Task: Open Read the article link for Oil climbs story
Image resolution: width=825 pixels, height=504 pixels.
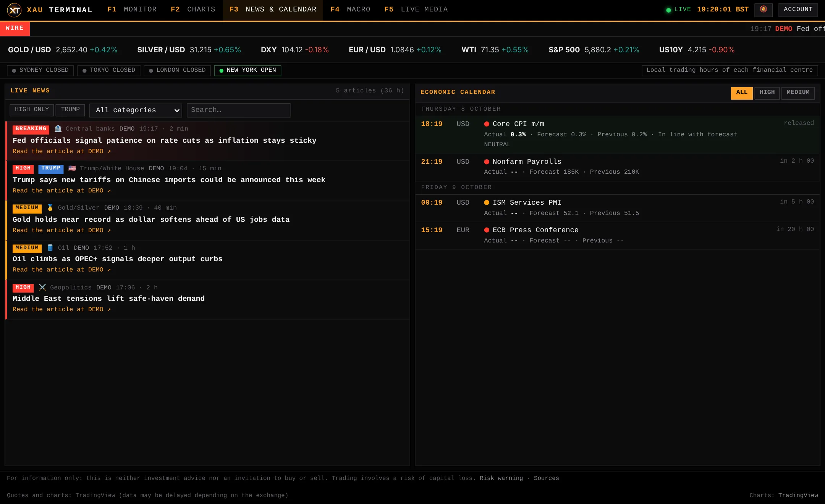Action: click(x=61, y=270)
